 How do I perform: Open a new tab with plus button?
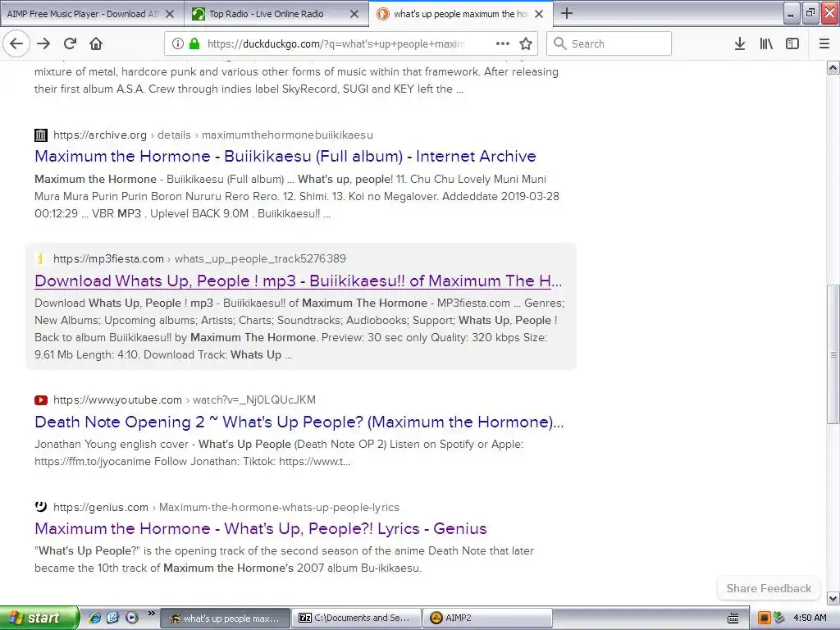pyautogui.click(x=567, y=13)
